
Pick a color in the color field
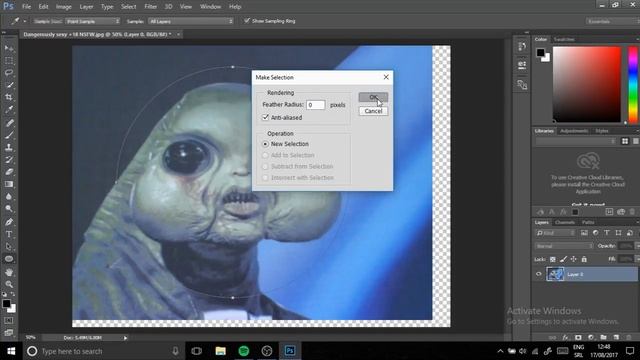click(587, 84)
